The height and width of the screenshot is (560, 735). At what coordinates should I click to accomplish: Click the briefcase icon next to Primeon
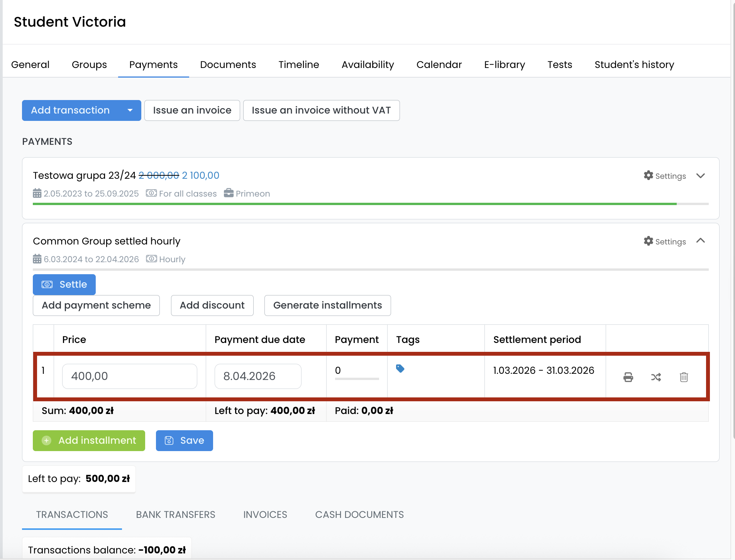tap(229, 193)
